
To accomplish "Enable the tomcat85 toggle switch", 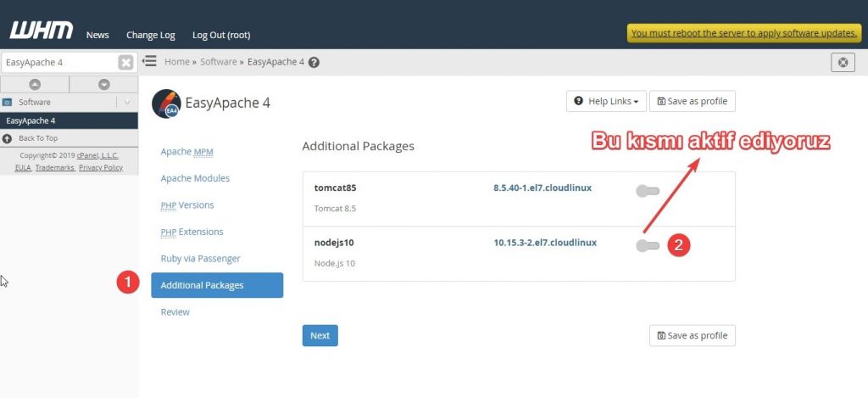I will 648,191.
